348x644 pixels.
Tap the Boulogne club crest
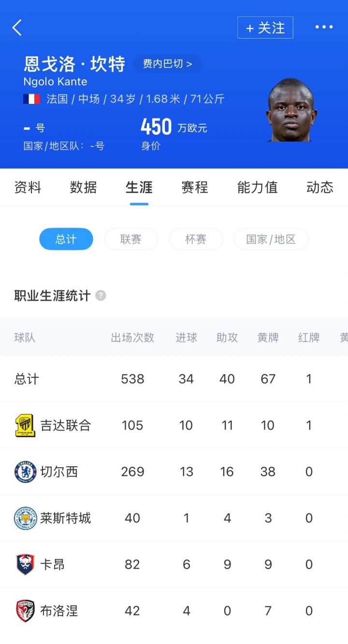25,611
